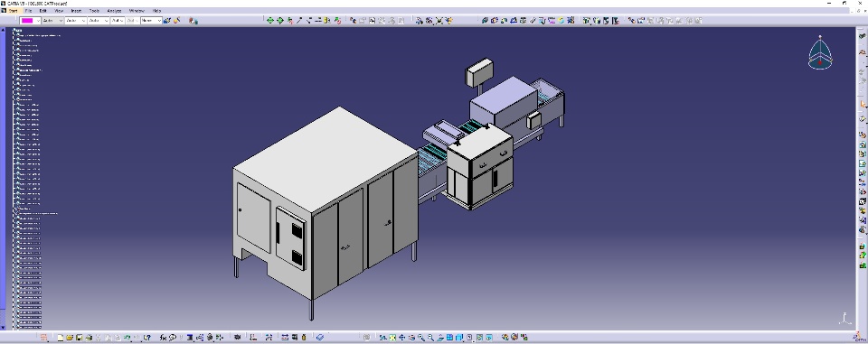The height and width of the screenshot is (344, 868).
Task: Click the Swap Visible Space icon
Action: [x=489, y=338]
